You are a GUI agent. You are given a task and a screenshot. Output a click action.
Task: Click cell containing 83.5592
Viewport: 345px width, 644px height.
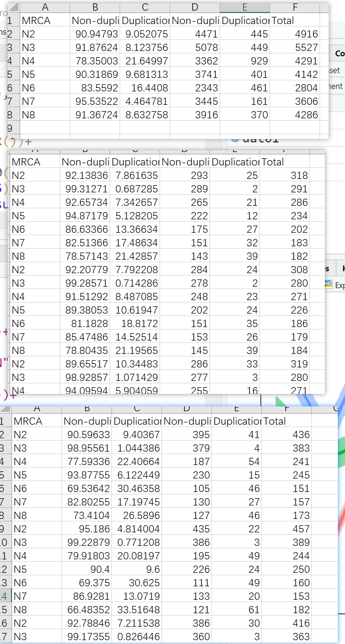[x=95, y=88]
